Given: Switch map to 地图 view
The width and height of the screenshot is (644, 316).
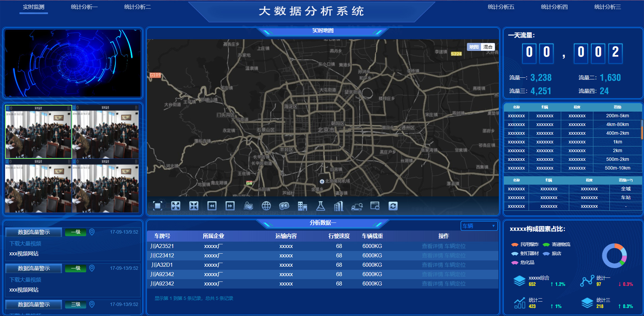Looking at the screenshot, I should click(474, 47).
